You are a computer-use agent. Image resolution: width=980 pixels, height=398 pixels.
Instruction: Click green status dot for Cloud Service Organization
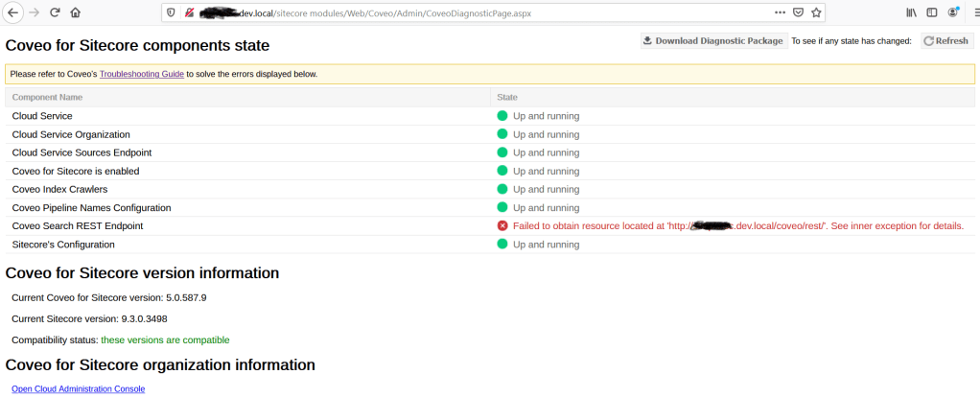(502, 133)
